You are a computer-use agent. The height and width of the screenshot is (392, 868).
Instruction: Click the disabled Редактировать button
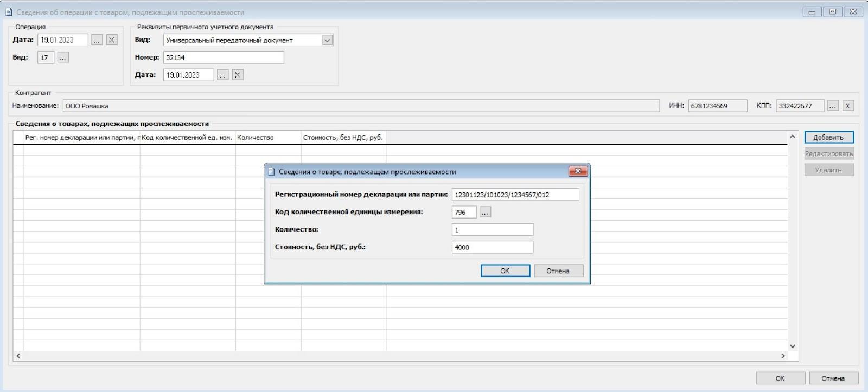point(829,154)
